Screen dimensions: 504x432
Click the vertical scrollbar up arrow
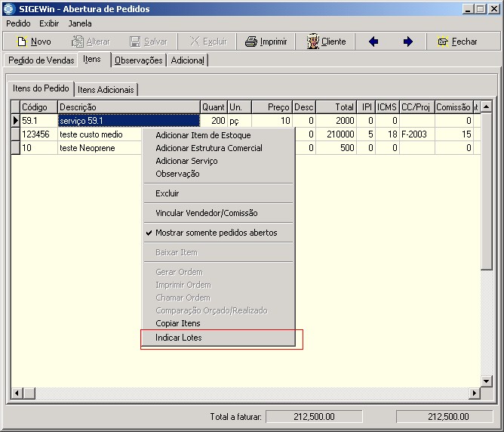tap(487, 106)
